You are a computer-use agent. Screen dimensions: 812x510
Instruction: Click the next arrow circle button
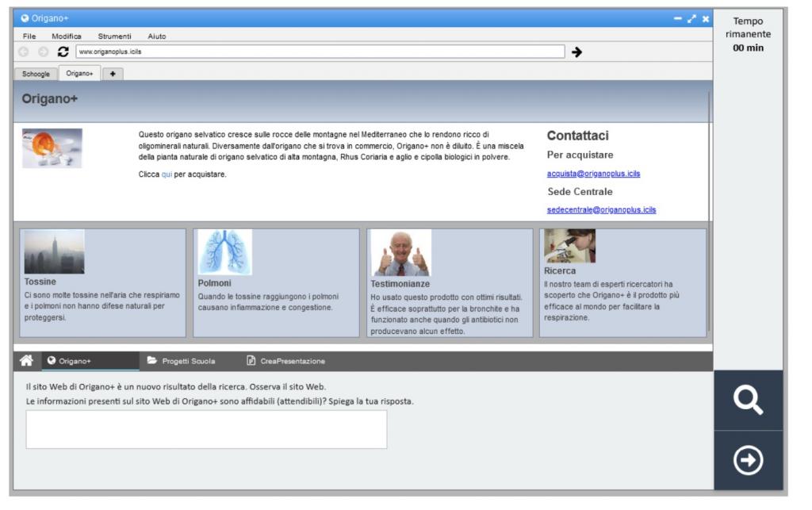coord(748,462)
